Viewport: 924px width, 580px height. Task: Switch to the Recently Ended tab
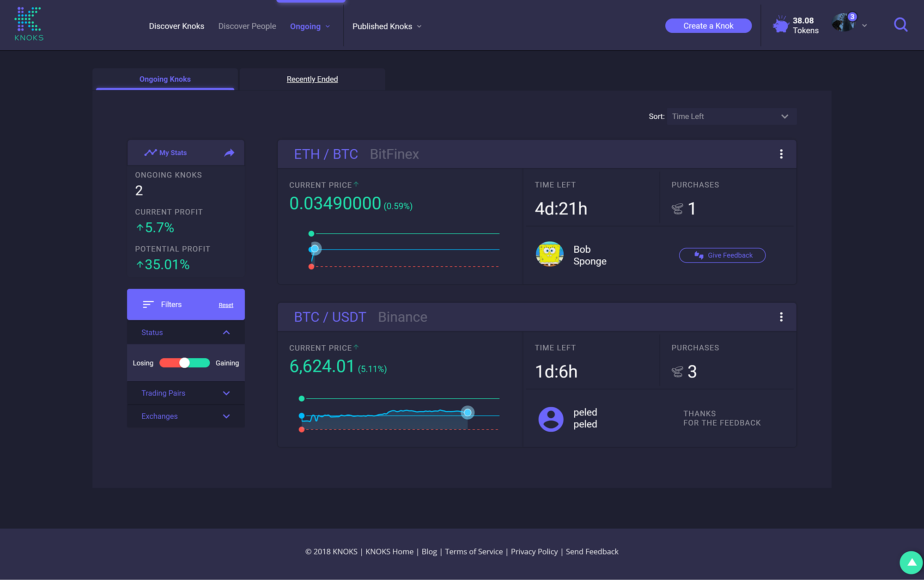312,79
